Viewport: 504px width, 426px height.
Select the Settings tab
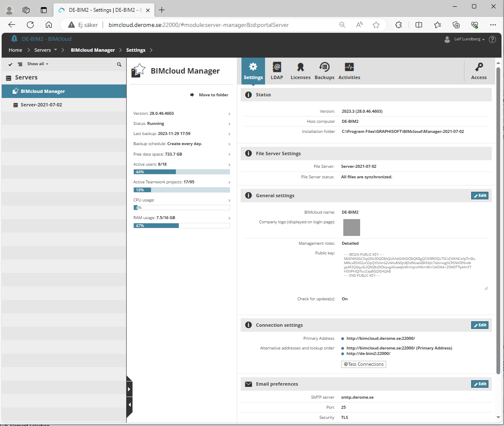[x=253, y=71]
